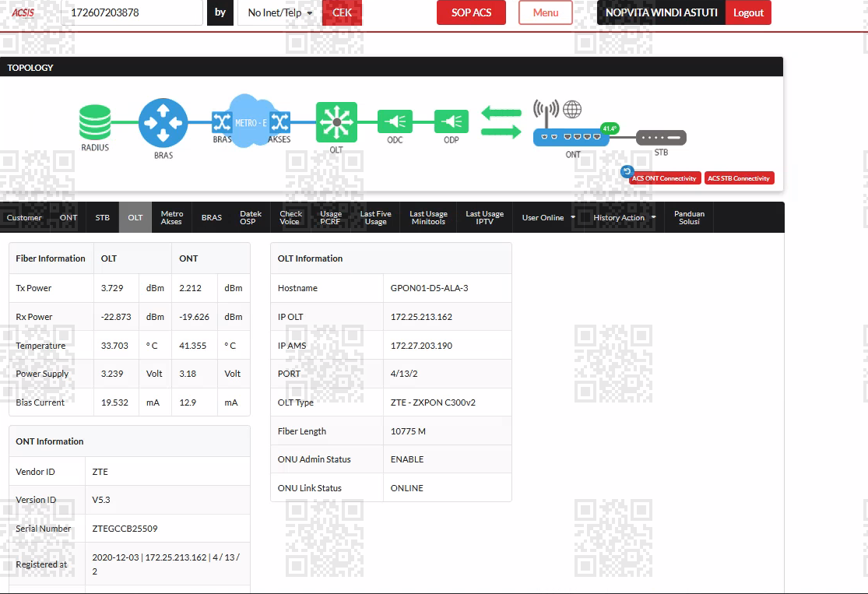This screenshot has width=868, height=594.
Task: Click the OLT Bias Current value 19.532
Action: [x=114, y=402]
